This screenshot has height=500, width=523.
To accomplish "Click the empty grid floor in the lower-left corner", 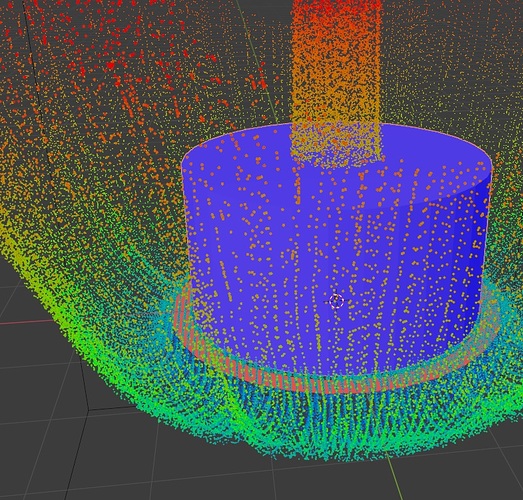I will point(37,460).
